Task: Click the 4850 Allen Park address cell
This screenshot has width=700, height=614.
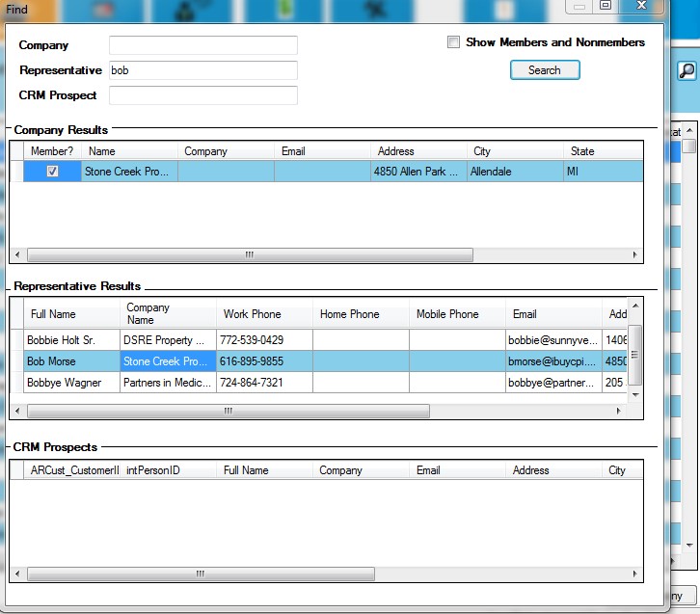Action: pyautogui.click(x=418, y=172)
